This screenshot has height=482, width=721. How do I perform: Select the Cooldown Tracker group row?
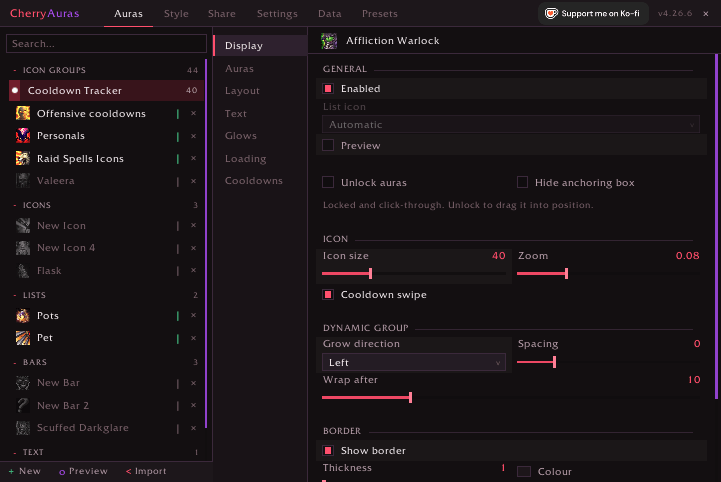106,91
